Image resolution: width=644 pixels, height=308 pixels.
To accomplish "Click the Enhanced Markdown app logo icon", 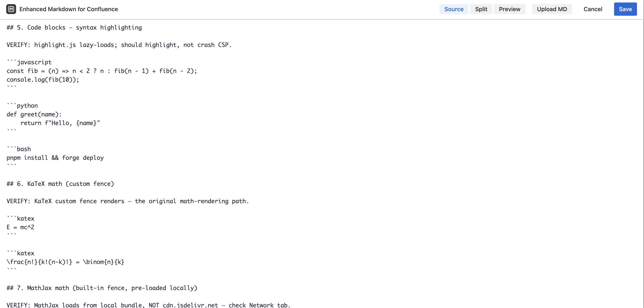I will click(x=11, y=9).
